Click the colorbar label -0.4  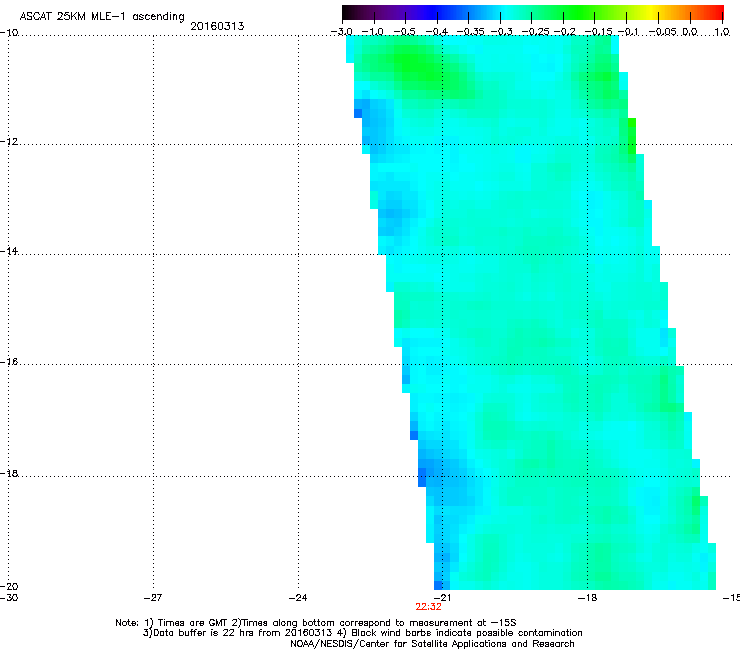437,32
